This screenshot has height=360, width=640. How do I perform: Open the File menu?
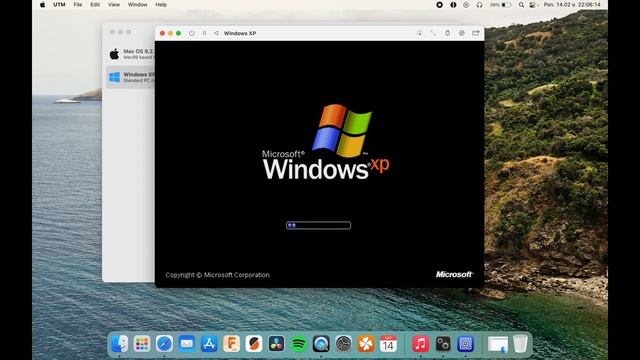[78, 5]
